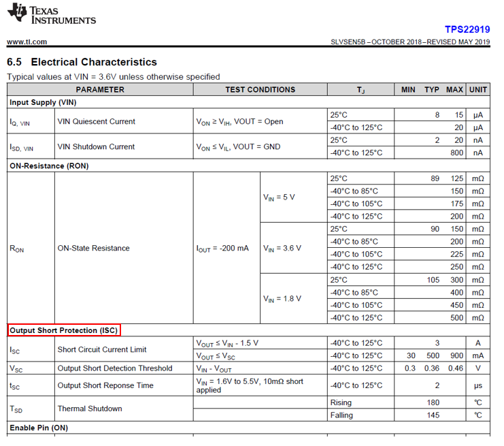Click the Output Short Detection Threshold cell
This screenshot has width=504, height=446.
tap(124, 368)
